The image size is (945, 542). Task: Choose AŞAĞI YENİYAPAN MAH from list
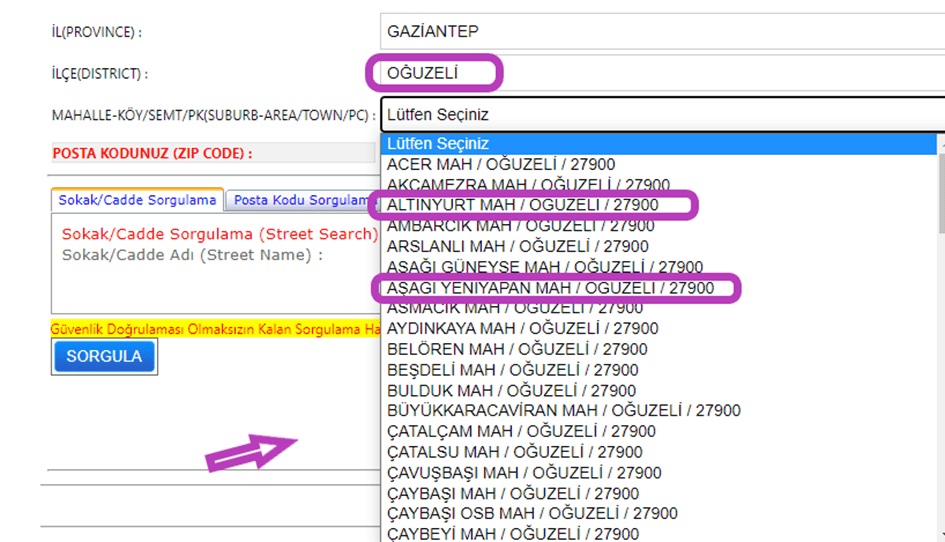[x=550, y=288]
